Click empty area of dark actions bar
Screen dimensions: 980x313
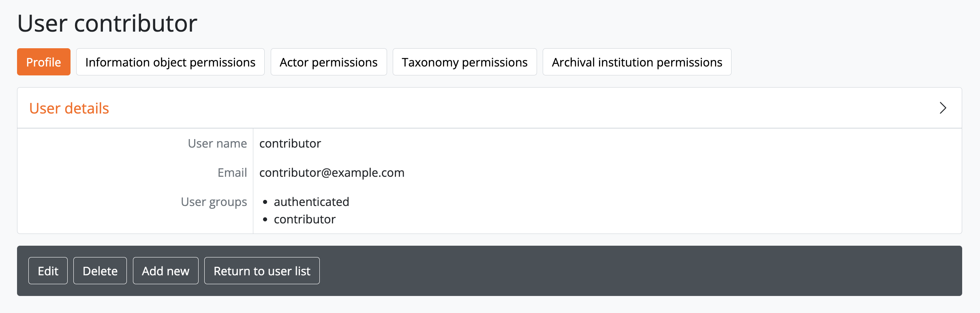click(x=608, y=271)
